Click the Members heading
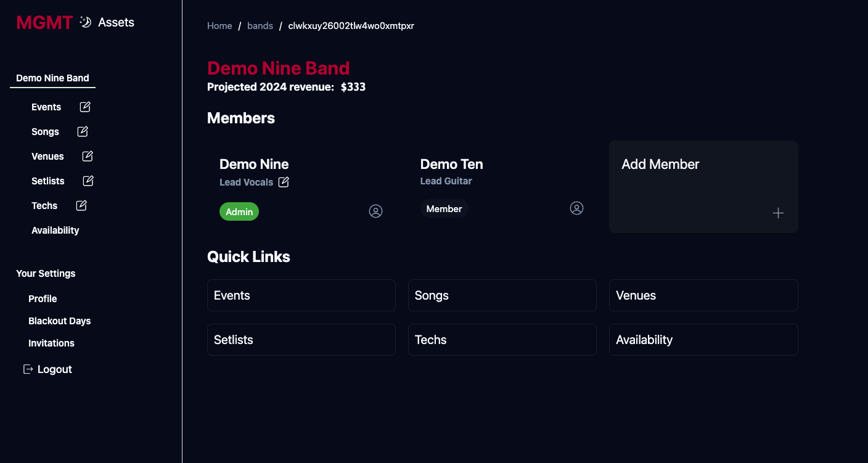Screen dimensions: 868x463 (241, 118)
